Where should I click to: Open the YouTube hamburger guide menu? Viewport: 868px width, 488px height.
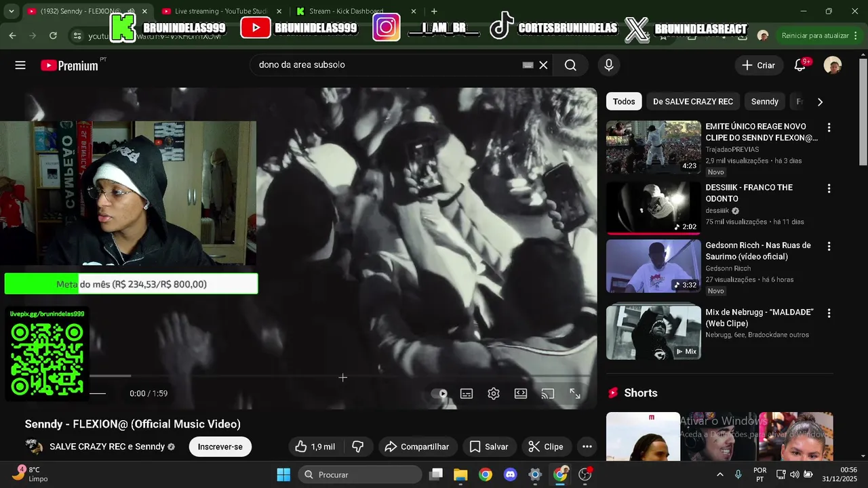coord(20,65)
